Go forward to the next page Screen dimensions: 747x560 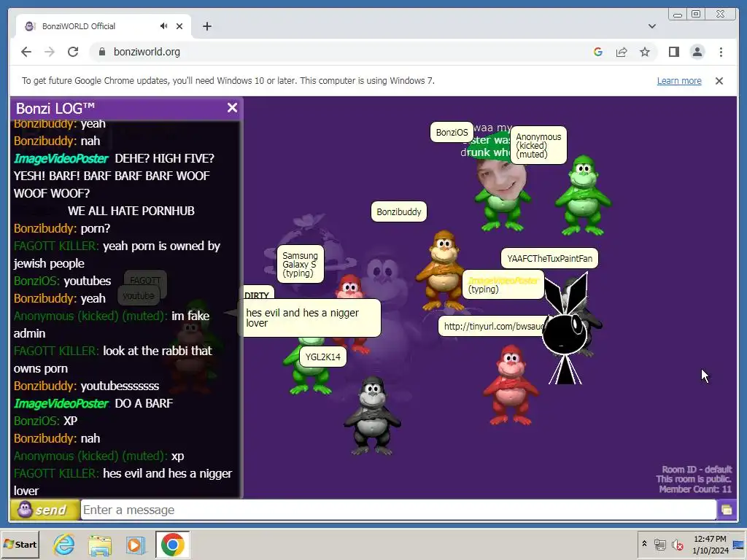coord(50,52)
